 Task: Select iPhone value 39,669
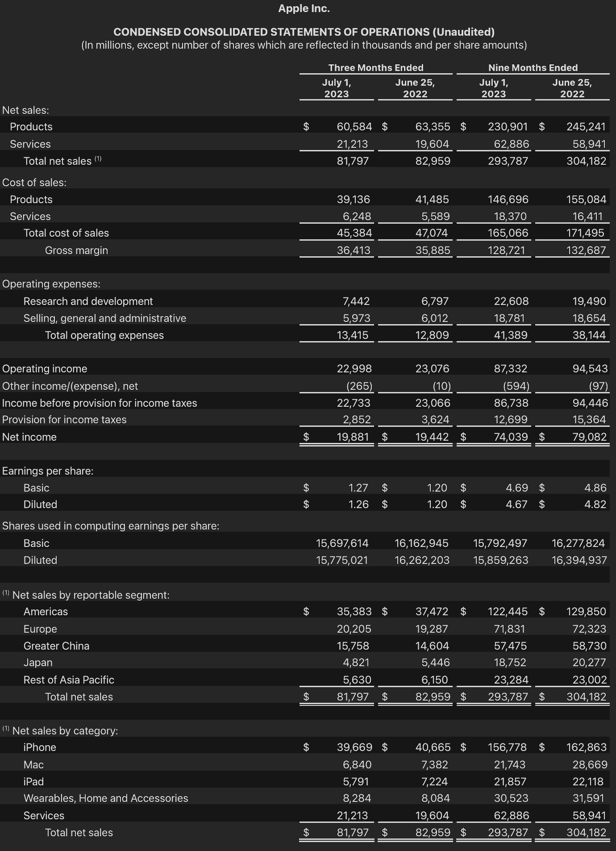coord(354,747)
